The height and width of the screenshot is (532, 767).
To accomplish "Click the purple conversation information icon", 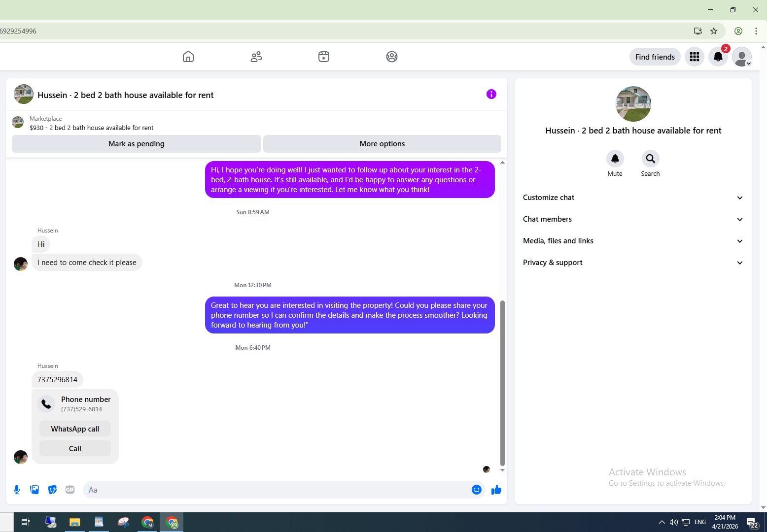I will click(x=491, y=94).
